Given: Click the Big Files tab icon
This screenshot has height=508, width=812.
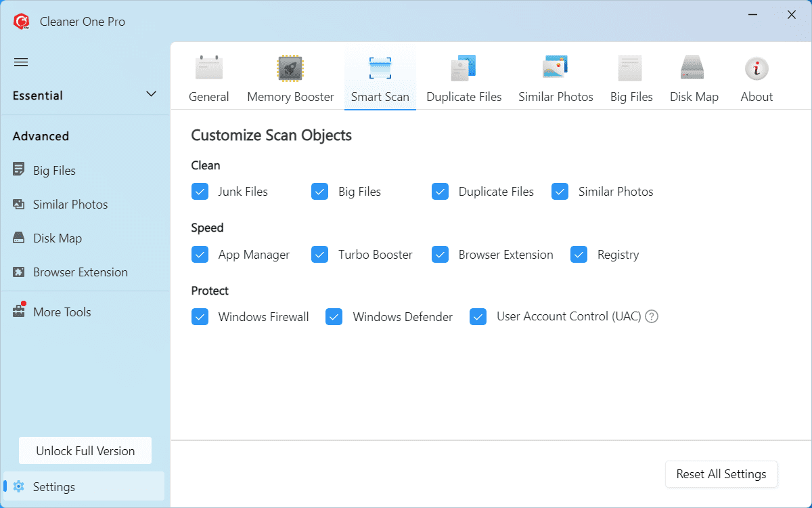Looking at the screenshot, I should coord(630,68).
